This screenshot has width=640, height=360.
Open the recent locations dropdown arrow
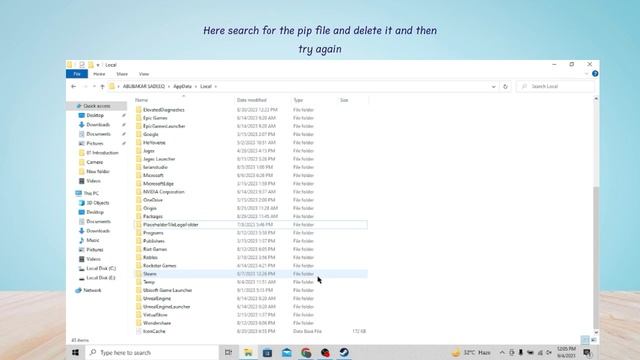94,87
